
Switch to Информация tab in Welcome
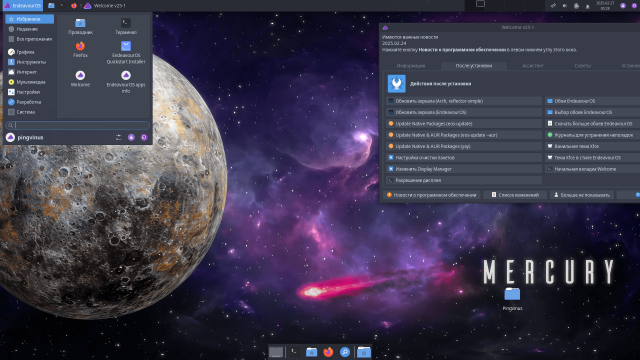[x=411, y=66]
